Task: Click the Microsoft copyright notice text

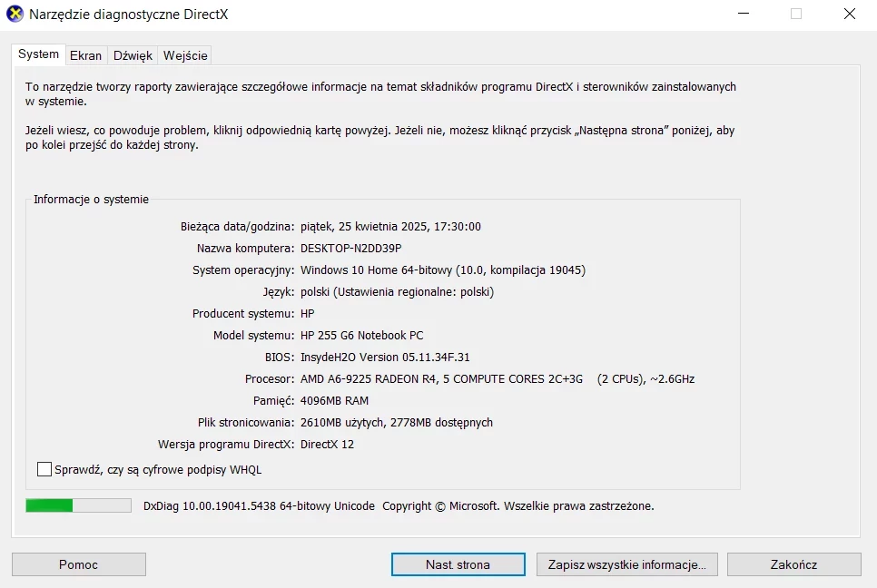Action: pos(517,505)
